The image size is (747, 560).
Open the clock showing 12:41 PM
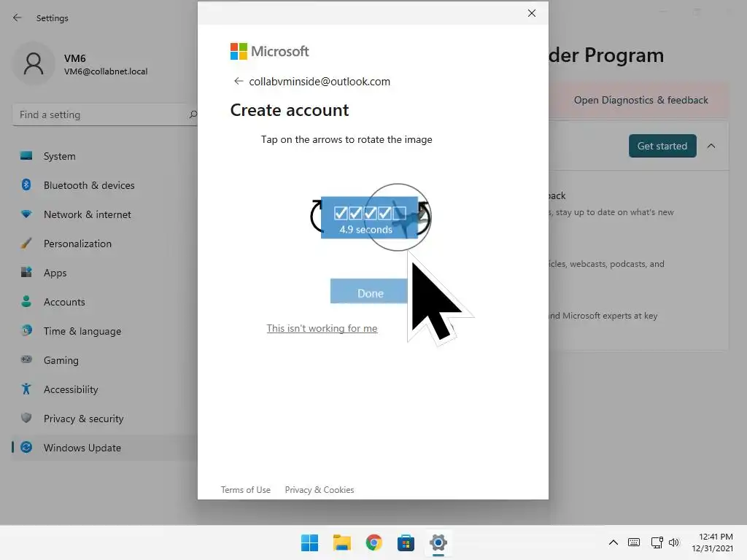click(x=712, y=542)
